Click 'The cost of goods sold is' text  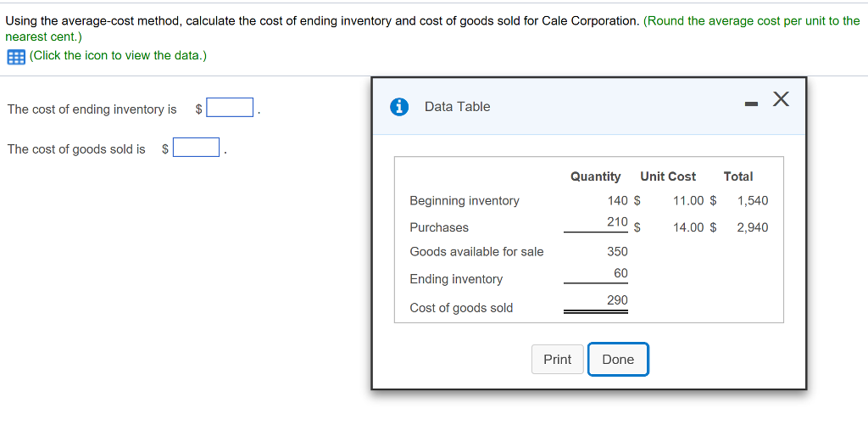(x=76, y=149)
